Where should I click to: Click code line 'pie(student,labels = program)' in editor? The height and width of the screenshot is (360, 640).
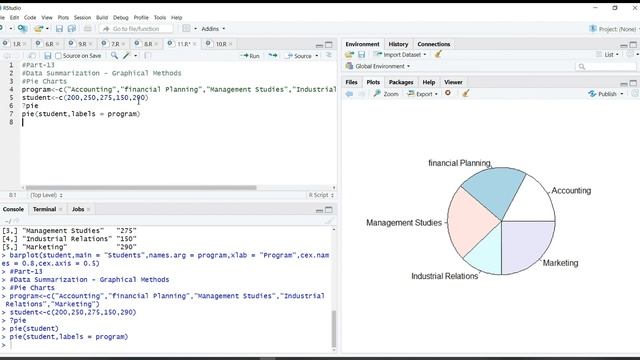point(81,114)
